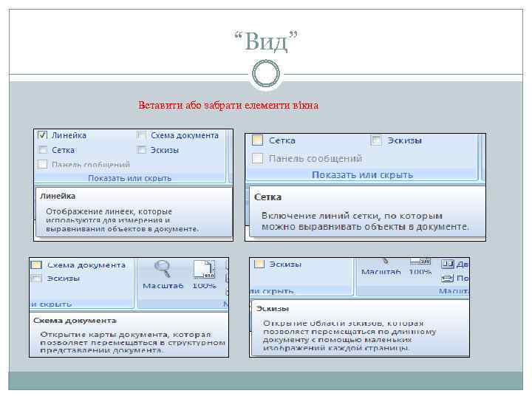
Task: Click the page-width icon labeled По
Action: (448, 279)
